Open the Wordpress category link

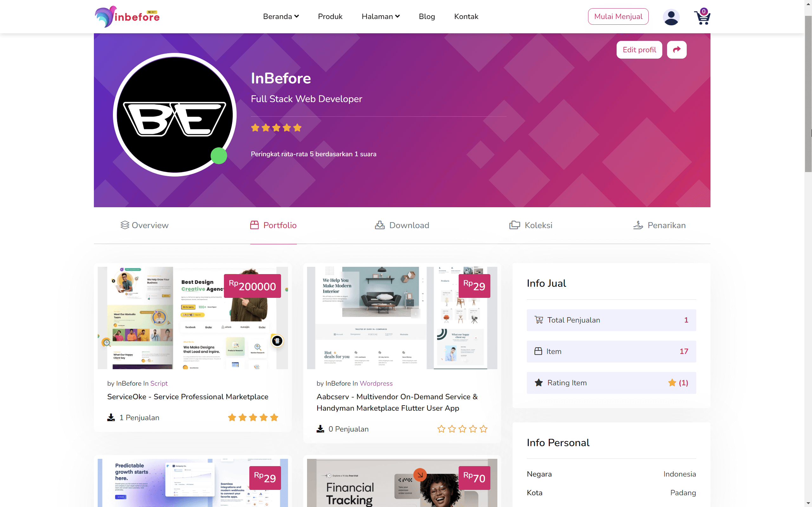pos(376,383)
